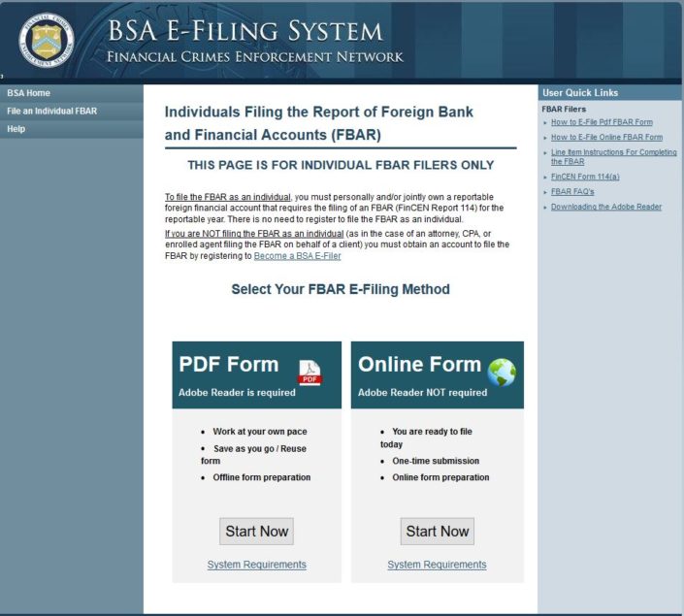Open How to E-File Online FBAR Form

[606, 137]
